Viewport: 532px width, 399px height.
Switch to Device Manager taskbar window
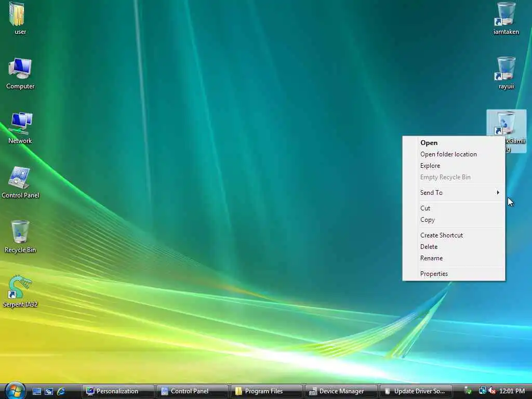341,391
